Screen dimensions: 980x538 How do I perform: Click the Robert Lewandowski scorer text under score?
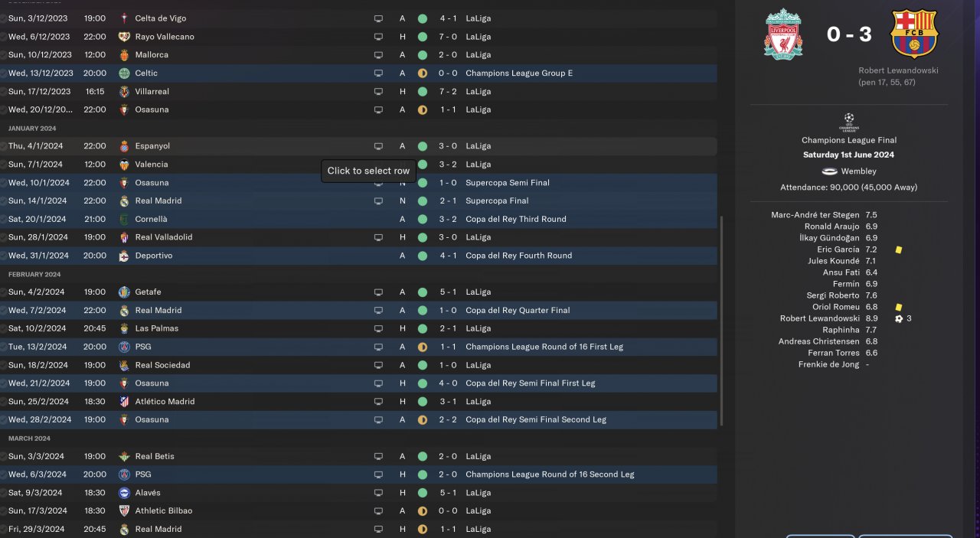tap(899, 70)
